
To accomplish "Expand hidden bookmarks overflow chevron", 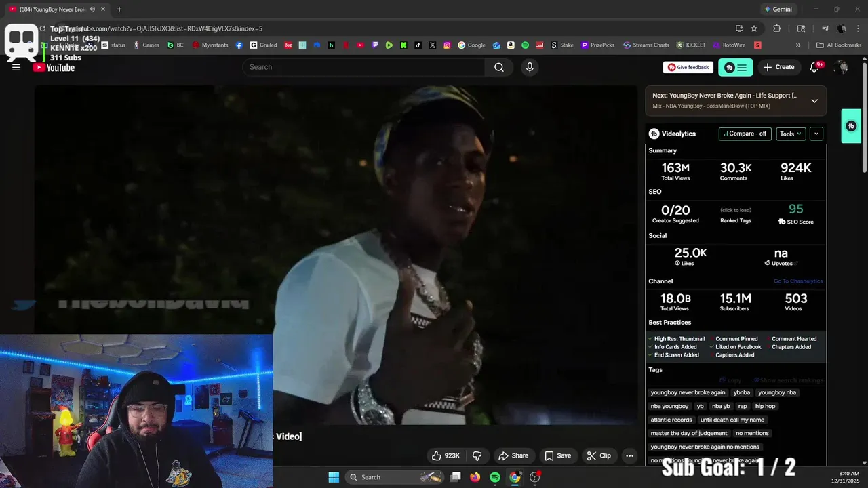I will [798, 45].
